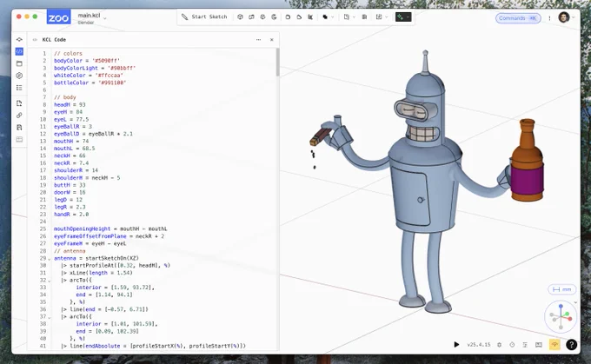591x364 pixels.
Task: Click the export part sidebar icon
Action: [x=19, y=128]
